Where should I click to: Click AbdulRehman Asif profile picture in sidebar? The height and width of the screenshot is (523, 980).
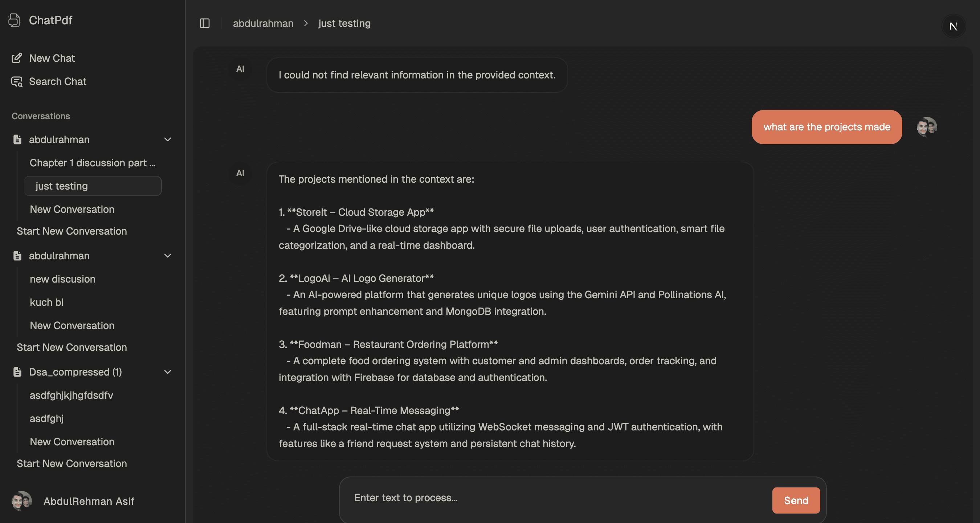22,501
